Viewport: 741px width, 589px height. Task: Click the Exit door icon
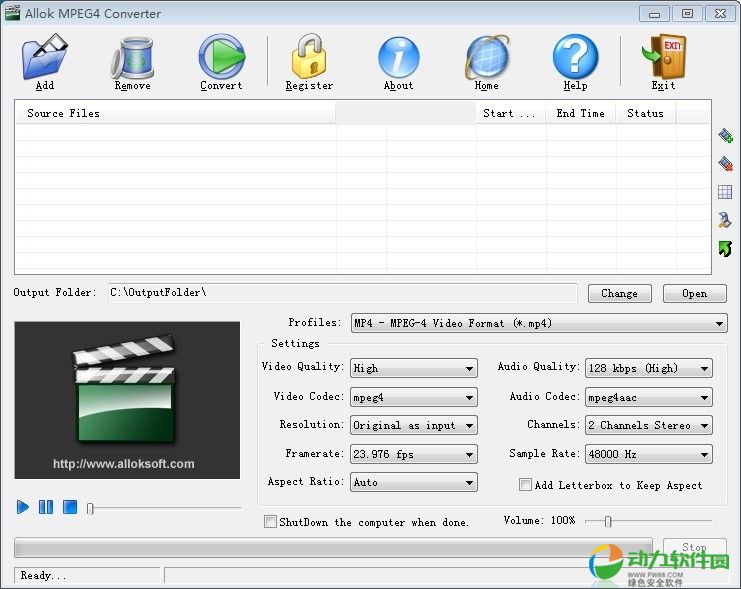pyautogui.click(x=663, y=59)
